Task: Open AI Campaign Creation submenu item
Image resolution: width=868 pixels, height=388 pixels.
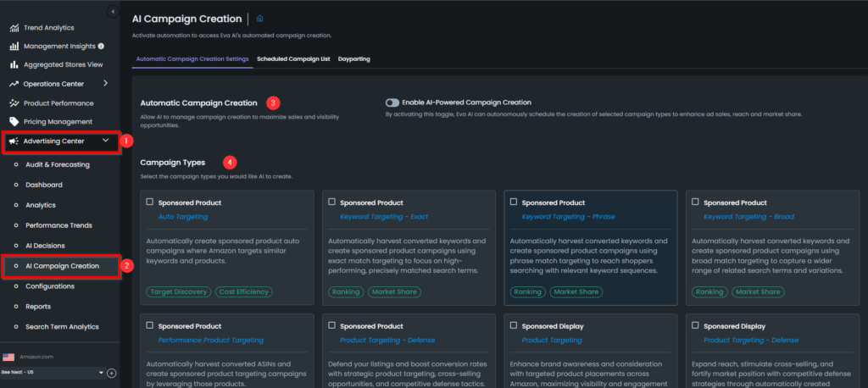Action: click(63, 266)
